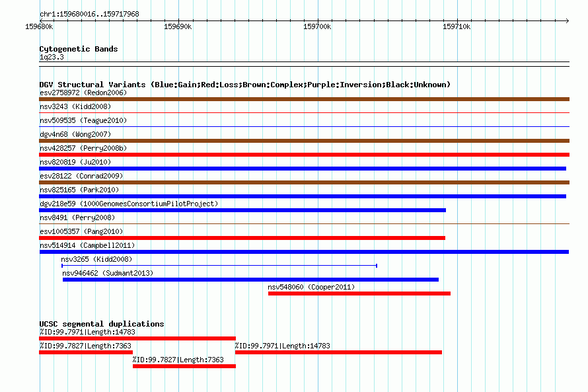
Task: Open the nsv825165 (Park2010) blue bar
Action: tap(303, 196)
